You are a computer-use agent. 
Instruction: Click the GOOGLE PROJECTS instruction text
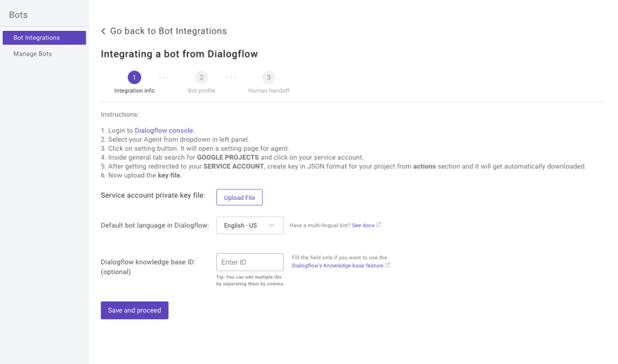coord(228,157)
